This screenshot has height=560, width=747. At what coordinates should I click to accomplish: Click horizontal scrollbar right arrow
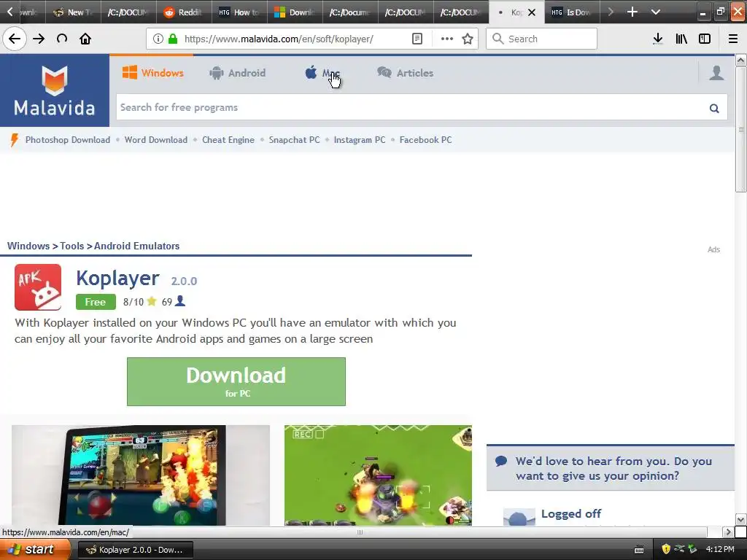tap(728, 532)
